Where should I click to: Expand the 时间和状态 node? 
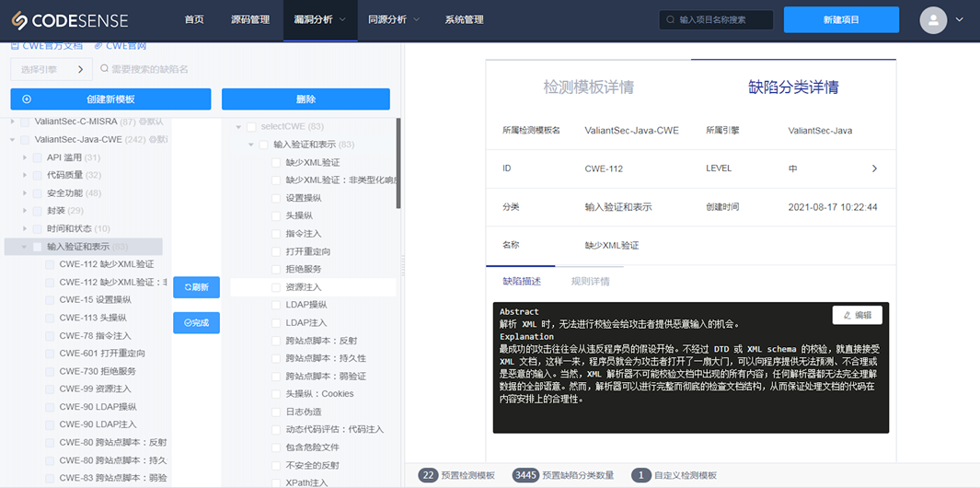[x=25, y=228]
